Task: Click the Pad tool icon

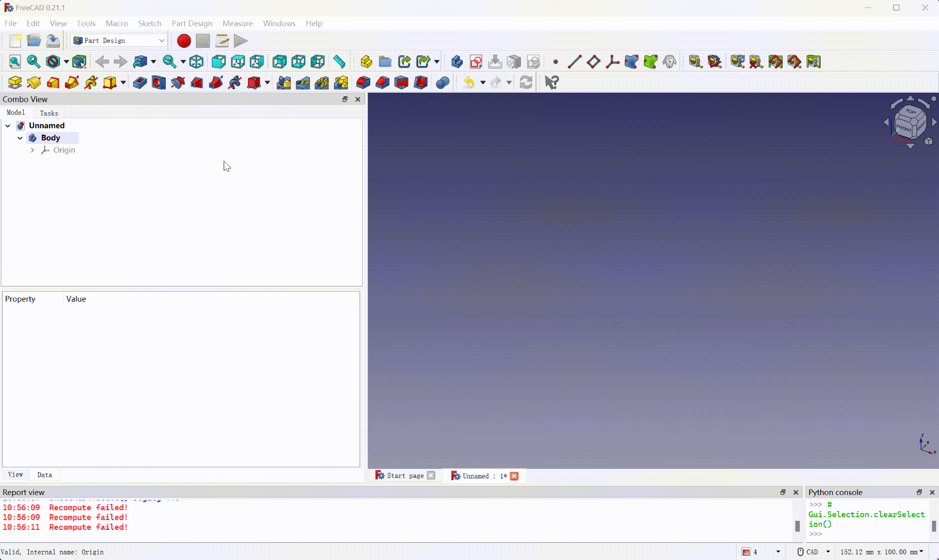Action: [x=15, y=83]
